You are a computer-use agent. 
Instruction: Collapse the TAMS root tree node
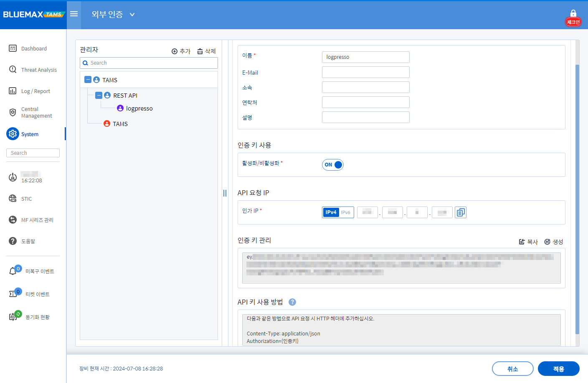tap(88, 79)
